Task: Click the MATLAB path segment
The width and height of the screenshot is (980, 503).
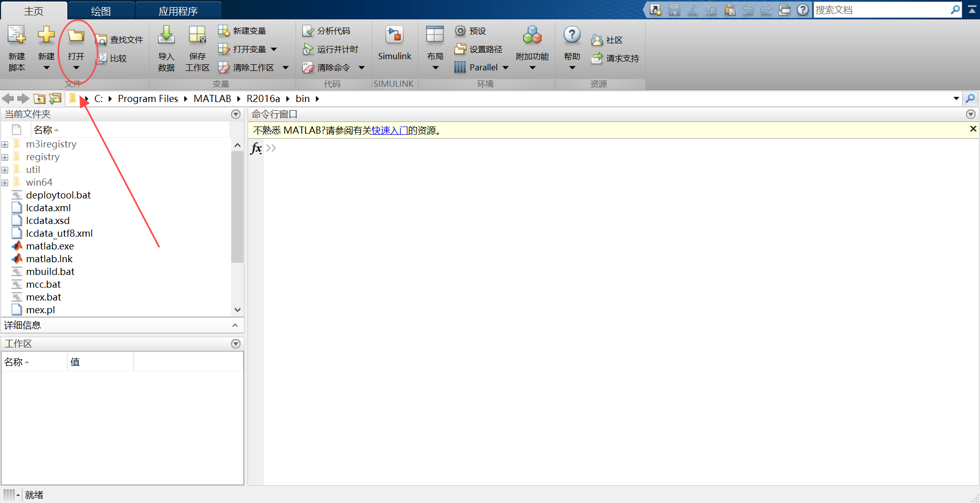Action: (212, 98)
